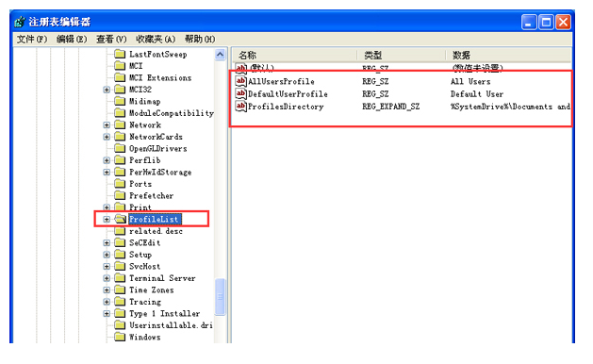This screenshot has height=364, width=593.
Task: Click the AllUsersProfile string value icon
Action: pyautogui.click(x=241, y=81)
